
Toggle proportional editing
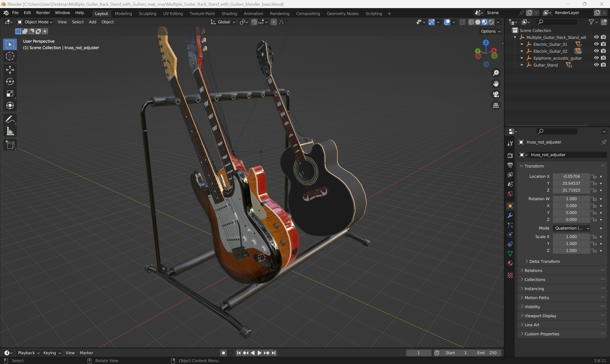273,22
